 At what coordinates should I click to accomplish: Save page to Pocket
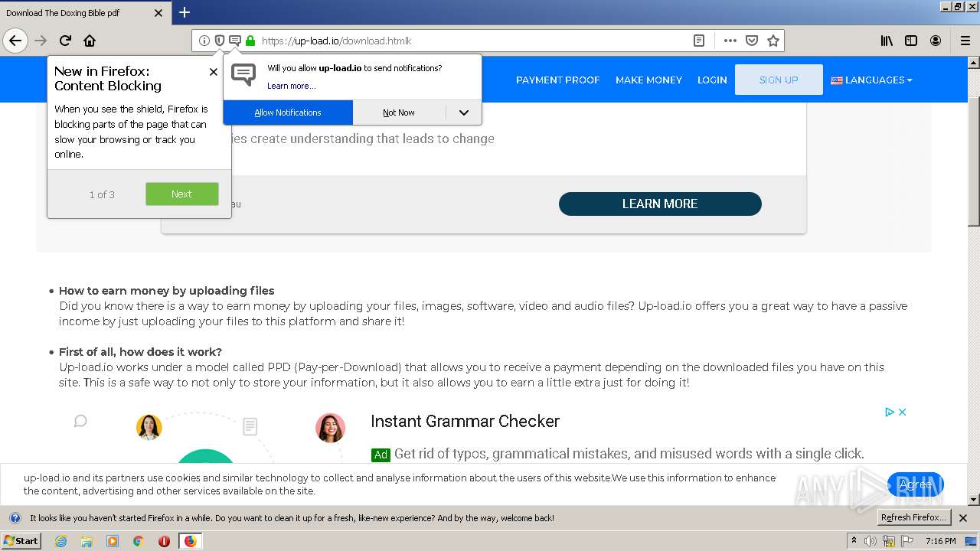(x=752, y=41)
